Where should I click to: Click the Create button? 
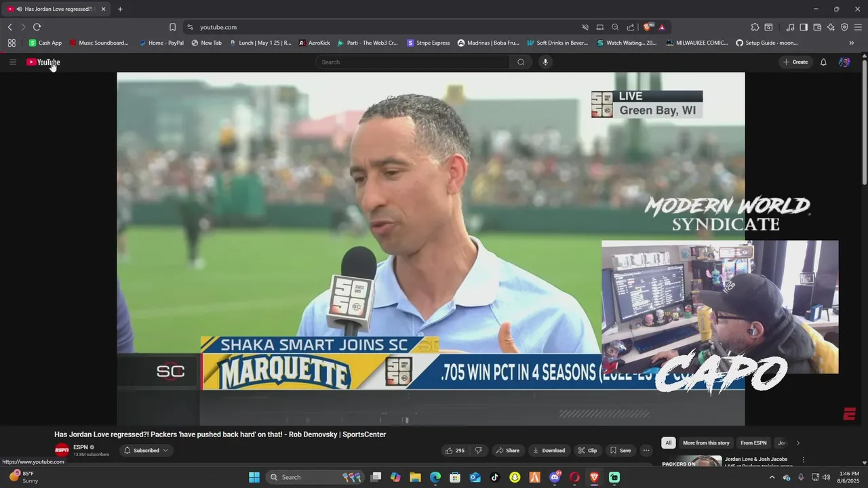pos(795,62)
